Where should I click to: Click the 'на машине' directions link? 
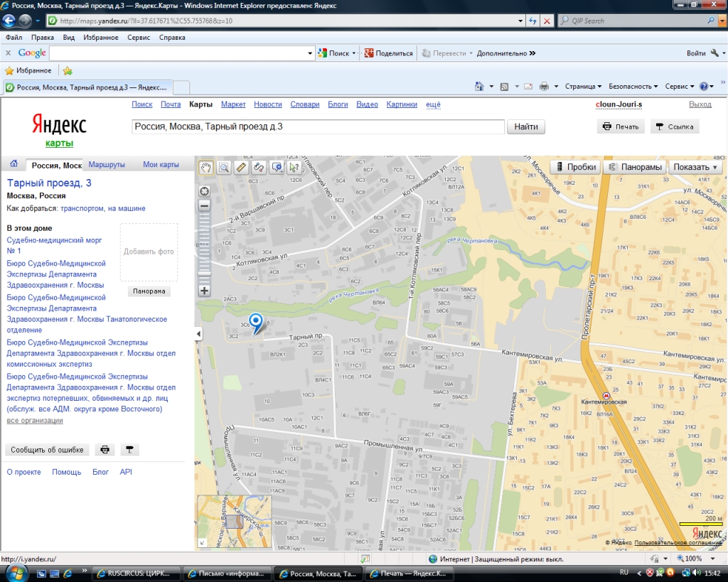pos(127,208)
